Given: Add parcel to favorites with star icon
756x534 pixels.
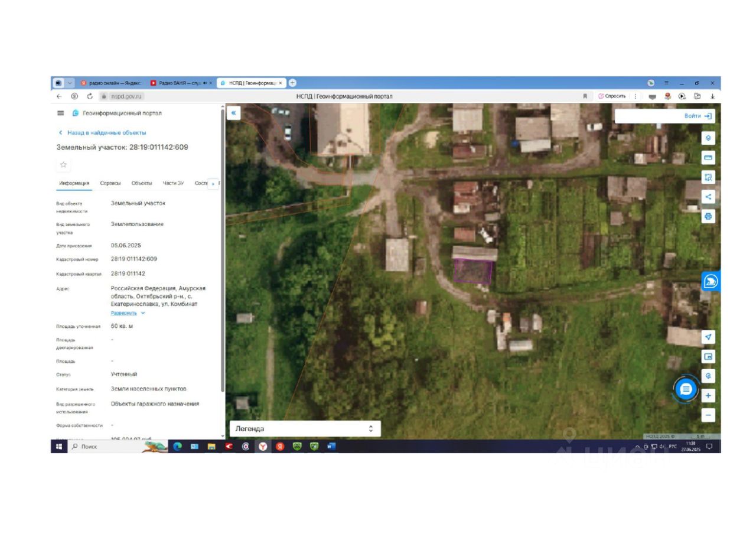Looking at the screenshot, I should pyautogui.click(x=64, y=165).
